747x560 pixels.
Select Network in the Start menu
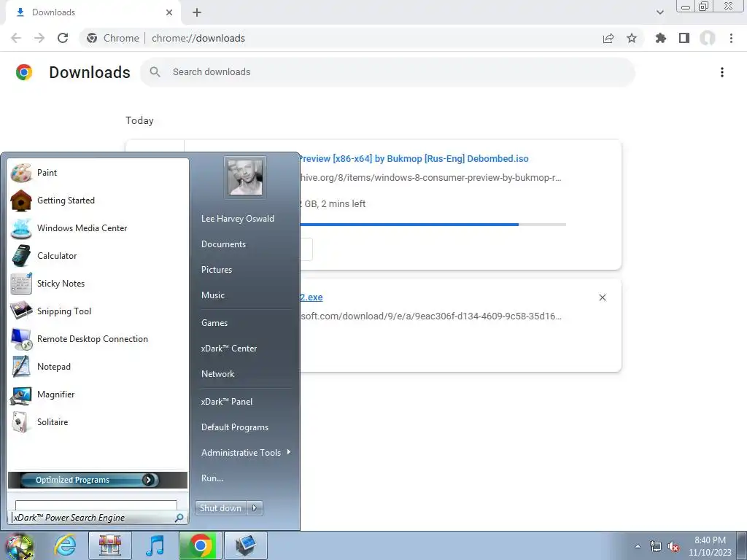pyautogui.click(x=217, y=374)
